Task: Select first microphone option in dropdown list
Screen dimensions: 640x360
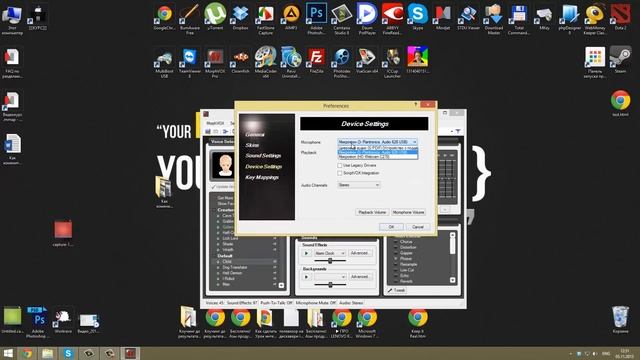Action: coord(378,148)
